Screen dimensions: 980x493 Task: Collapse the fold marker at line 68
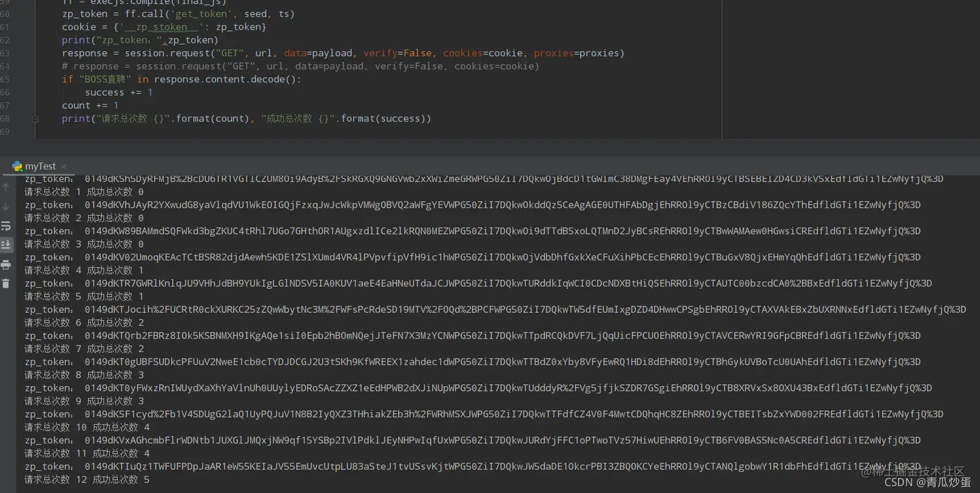(x=36, y=119)
